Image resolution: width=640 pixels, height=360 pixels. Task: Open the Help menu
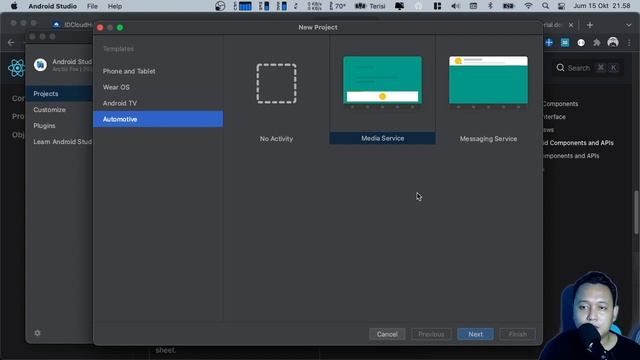point(115,6)
